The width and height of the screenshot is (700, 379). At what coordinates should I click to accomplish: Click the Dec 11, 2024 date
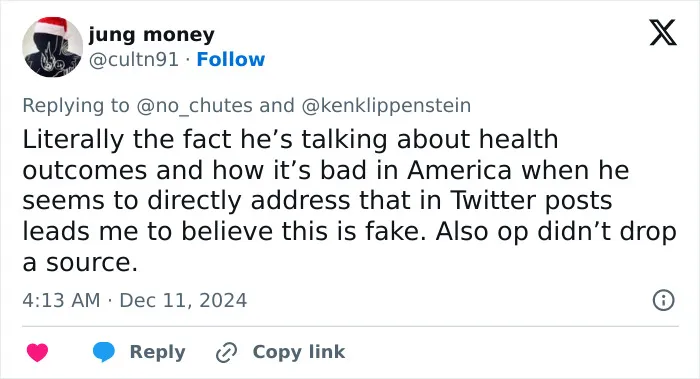pyautogui.click(x=183, y=300)
